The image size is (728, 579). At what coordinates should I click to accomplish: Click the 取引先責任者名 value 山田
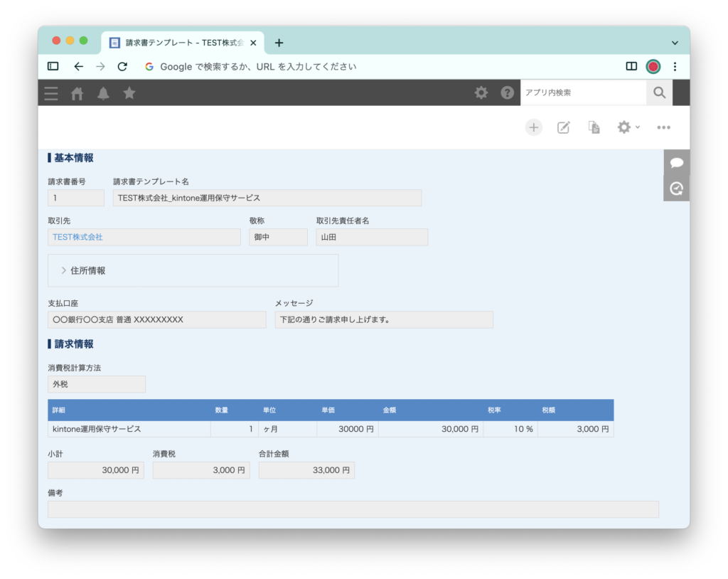372,237
